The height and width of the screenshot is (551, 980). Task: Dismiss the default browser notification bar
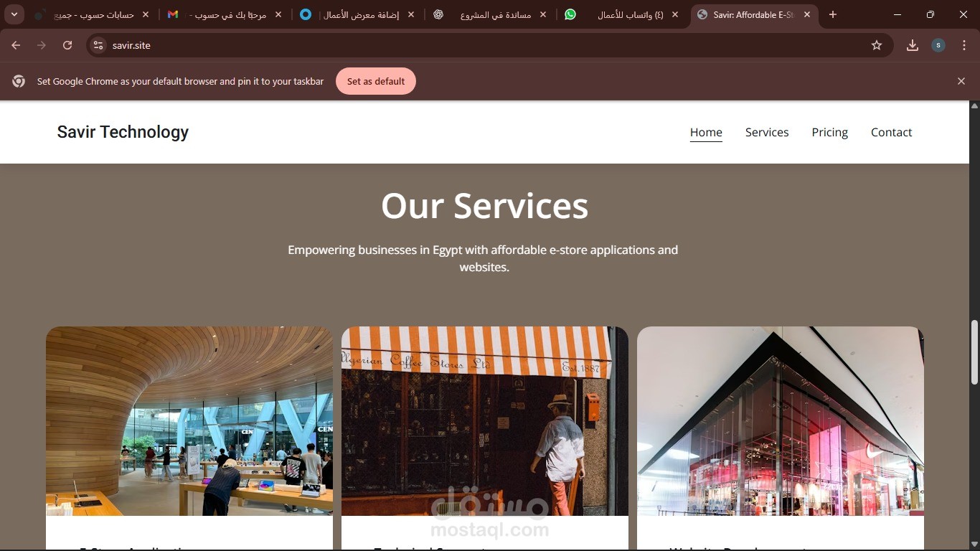[x=961, y=81]
